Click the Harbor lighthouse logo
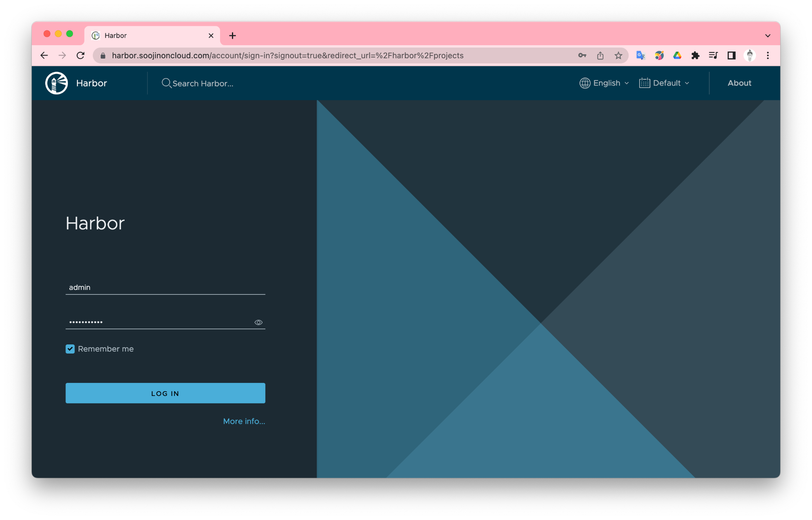The height and width of the screenshot is (520, 812). pyautogui.click(x=57, y=83)
